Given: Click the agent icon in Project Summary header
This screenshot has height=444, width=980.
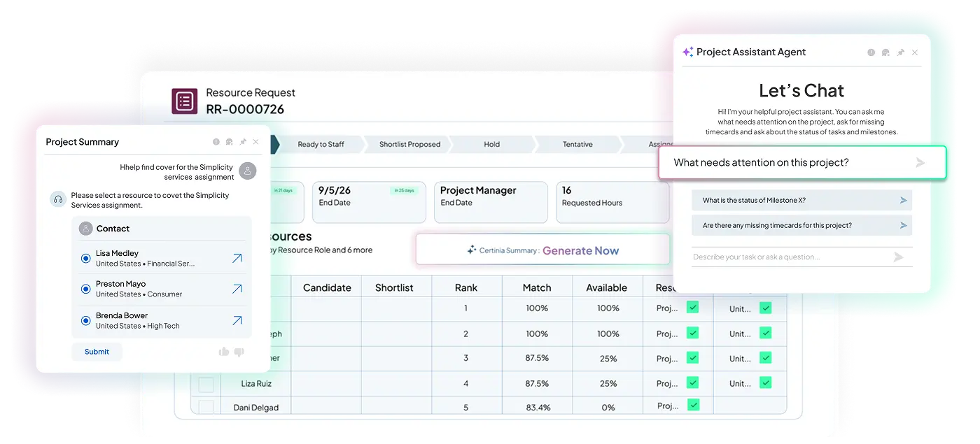Looking at the screenshot, I should point(229,142).
